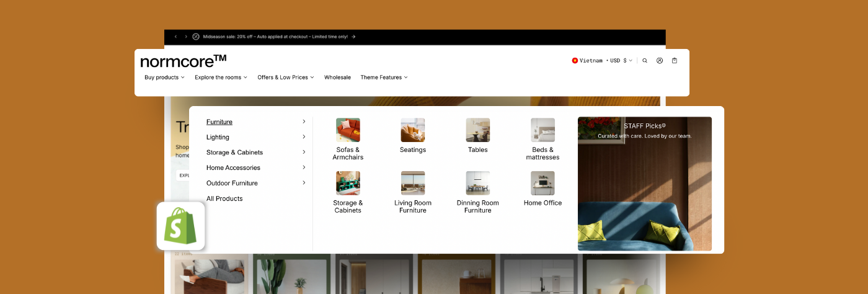Select Home Accessories menu entry

pos(233,167)
